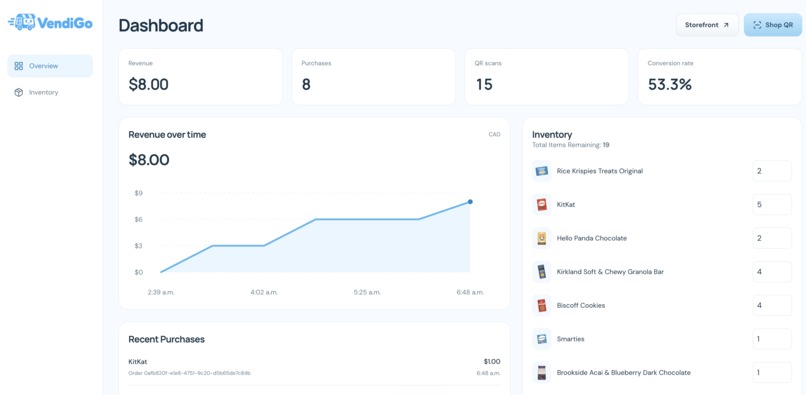The width and height of the screenshot is (806, 395).
Task: Click the VendiGo brand name
Action: (65, 23)
